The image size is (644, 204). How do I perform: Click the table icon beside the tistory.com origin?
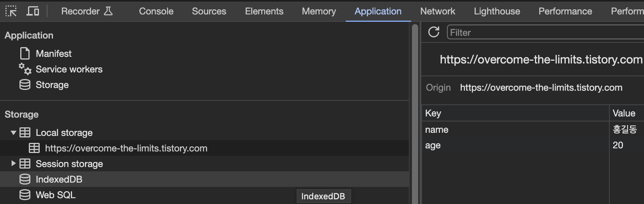(x=34, y=148)
